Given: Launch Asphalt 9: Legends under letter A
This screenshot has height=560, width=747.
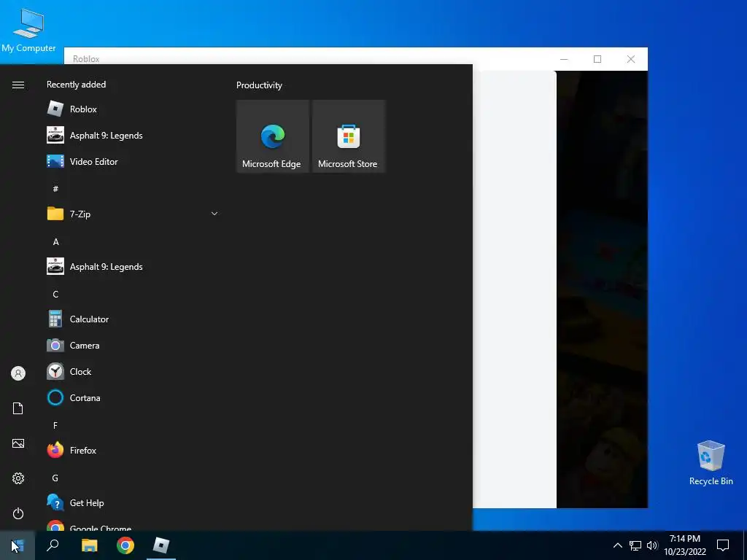Looking at the screenshot, I should [x=133, y=267].
